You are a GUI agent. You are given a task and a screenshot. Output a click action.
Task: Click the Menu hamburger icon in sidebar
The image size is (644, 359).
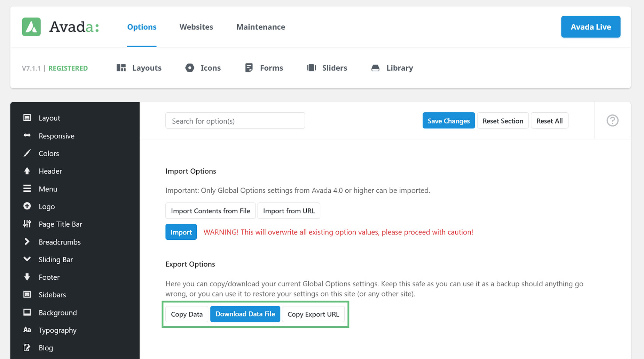coord(27,189)
